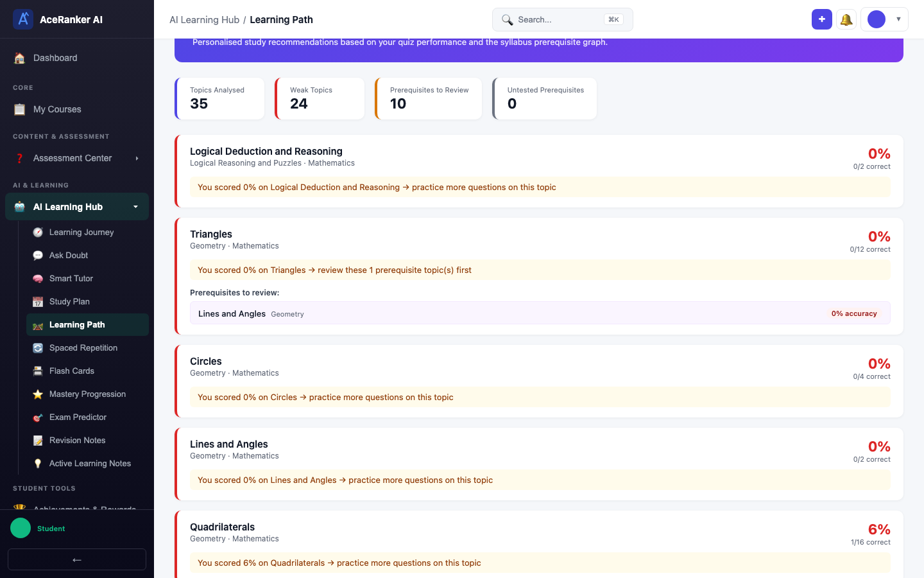Open Active Learning Notes page
This screenshot has width=924, height=578.
[x=87, y=464]
